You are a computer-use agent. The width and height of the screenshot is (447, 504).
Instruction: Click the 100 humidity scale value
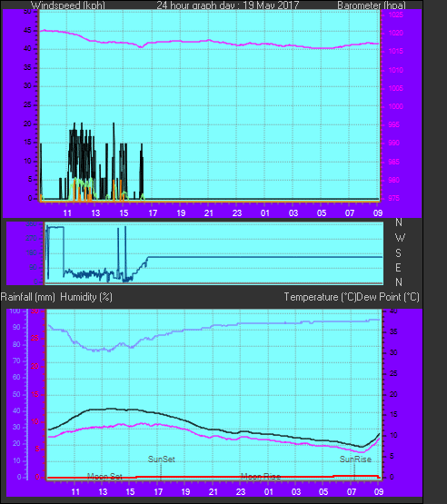point(15,311)
